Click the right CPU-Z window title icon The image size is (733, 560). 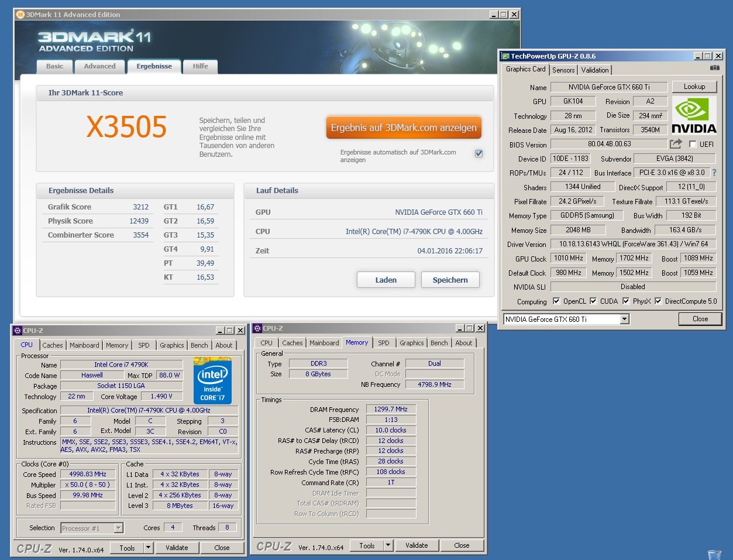(x=257, y=328)
